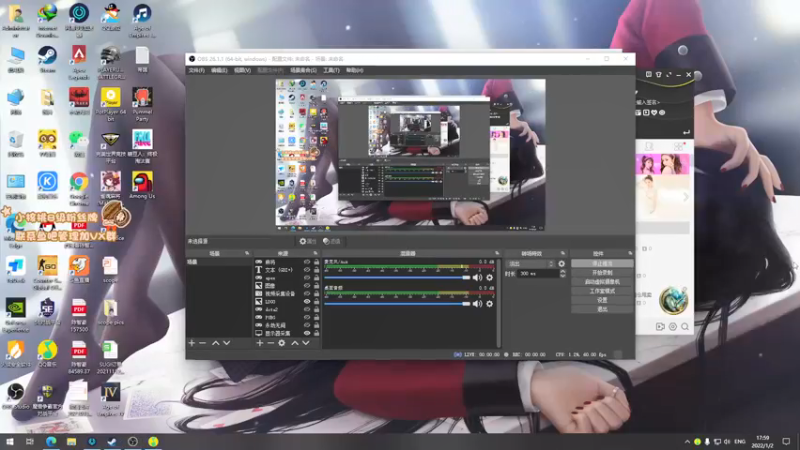This screenshot has height=450, width=800.
Task: Open the 文件(F) menu
Action: click(196, 70)
